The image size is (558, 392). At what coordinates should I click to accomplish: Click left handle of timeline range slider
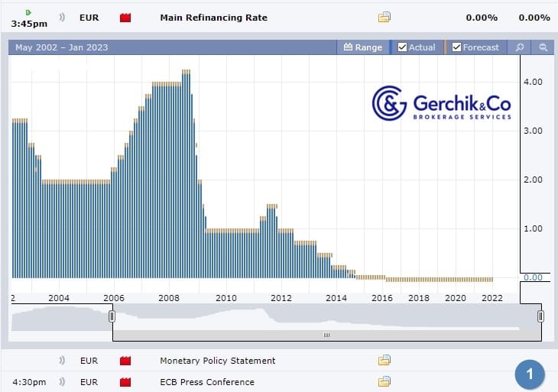[112, 316]
